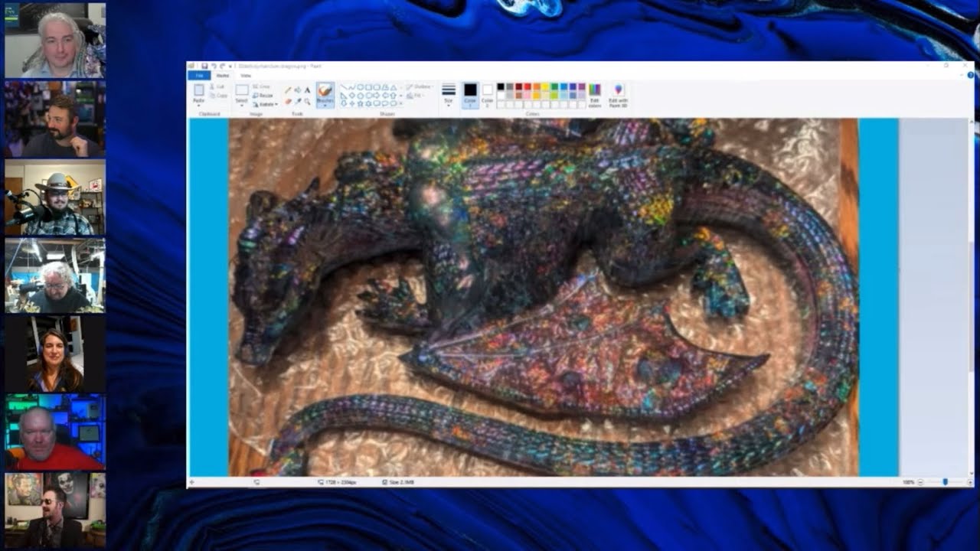The width and height of the screenshot is (980, 551).
Task: Open the File menu
Action: pyautogui.click(x=199, y=76)
